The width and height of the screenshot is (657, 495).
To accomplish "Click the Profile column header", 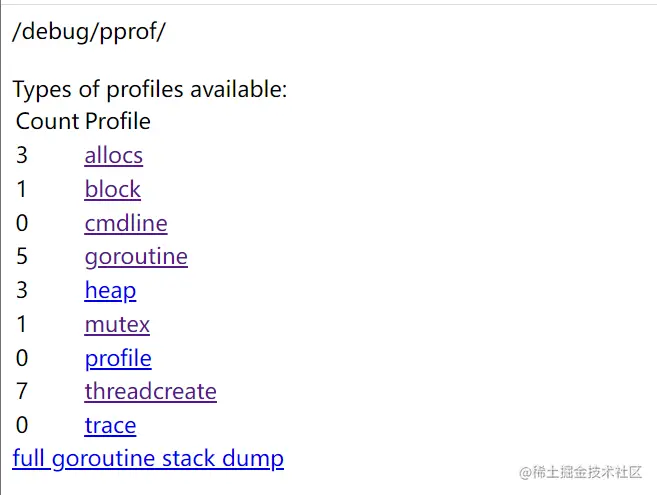I will pyautogui.click(x=118, y=122).
